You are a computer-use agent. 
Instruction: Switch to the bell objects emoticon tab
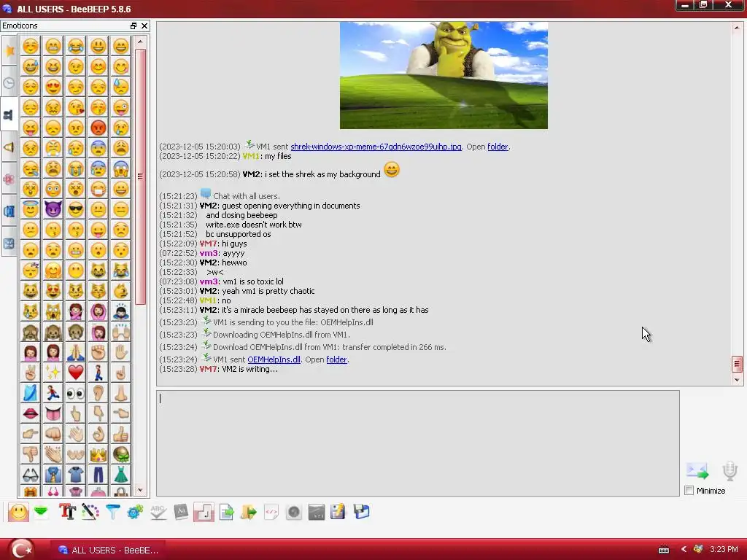pyautogui.click(x=9, y=147)
